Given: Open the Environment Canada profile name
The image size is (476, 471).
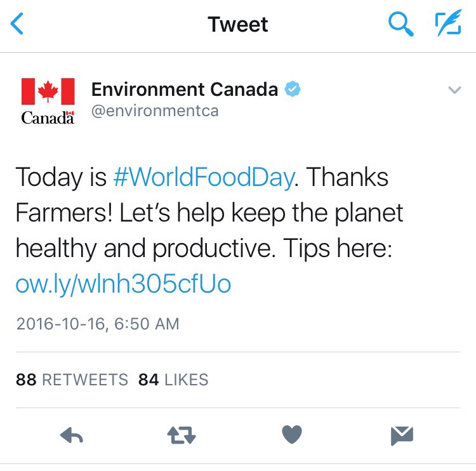Looking at the screenshot, I should 185,90.
